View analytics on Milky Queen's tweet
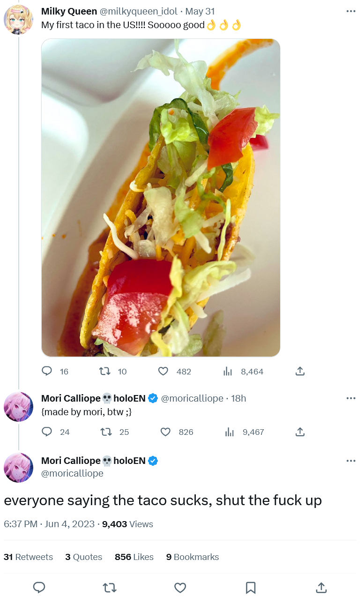This screenshot has height=597, width=364. click(228, 371)
